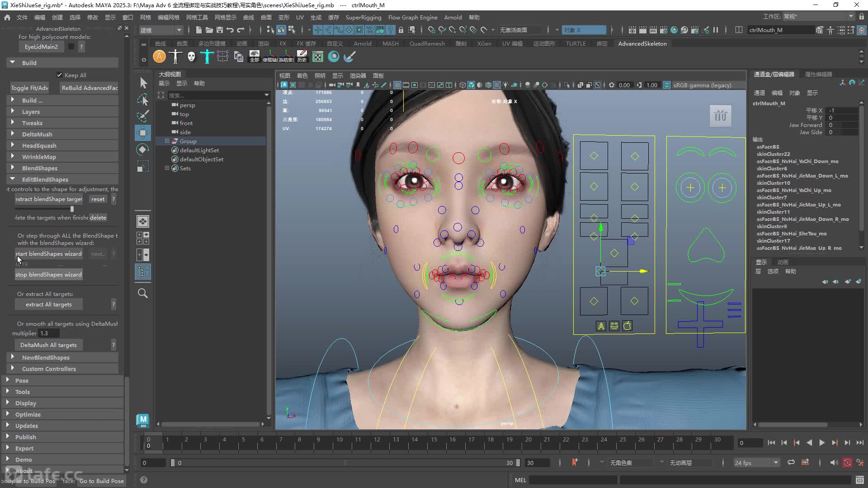This screenshot has height=488, width=868.
Task: Click the redo arrow icon
Action: point(241,30)
